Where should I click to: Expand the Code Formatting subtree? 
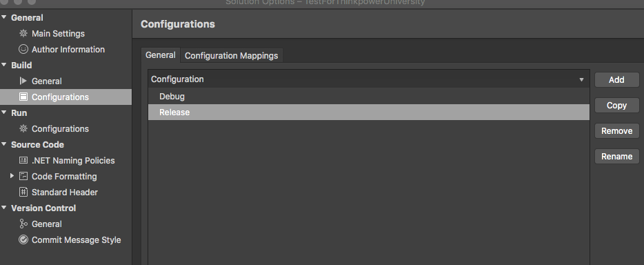click(x=12, y=176)
